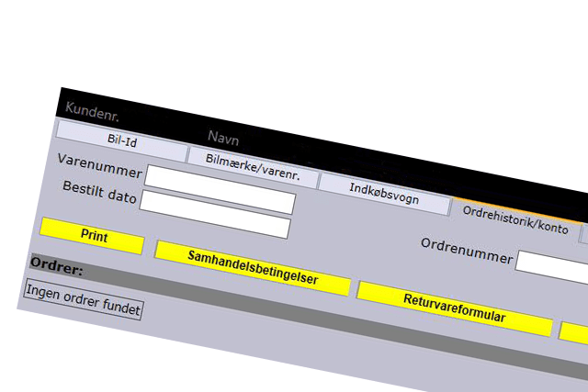
Task: Click into the Bestilt dato field
Action: (x=217, y=204)
